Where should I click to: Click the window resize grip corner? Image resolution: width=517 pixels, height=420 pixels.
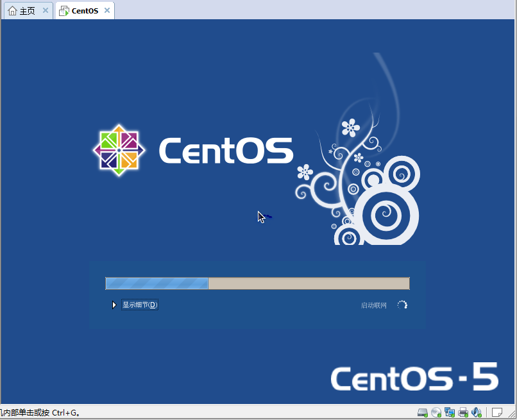(512, 414)
